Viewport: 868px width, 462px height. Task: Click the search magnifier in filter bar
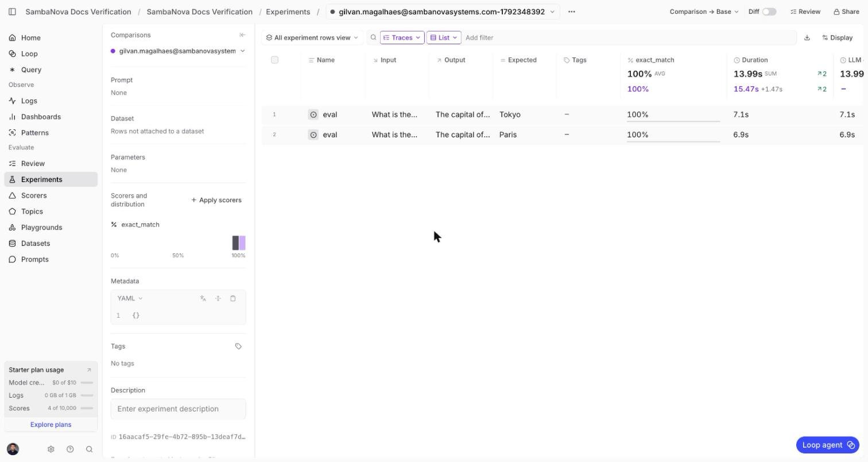click(x=373, y=37)
